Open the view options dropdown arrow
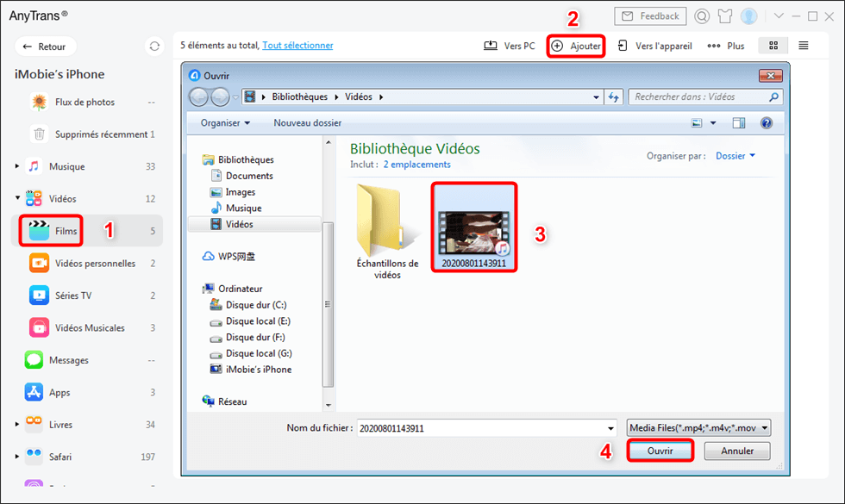 [x=713, y=123]
